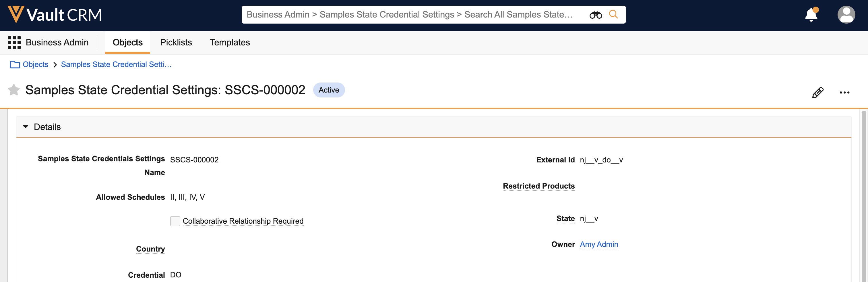Image resolution: width=868 pixels, height=282 pixels.
Task: Click the vertical page scrollbar
Action: [864, 196]
